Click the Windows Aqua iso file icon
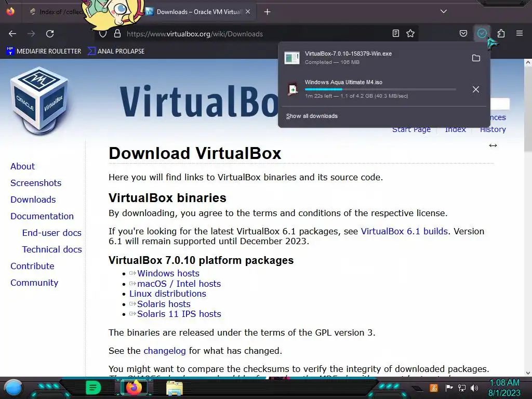The width and height of the screenshot is (532, 399). pos(292,89)
